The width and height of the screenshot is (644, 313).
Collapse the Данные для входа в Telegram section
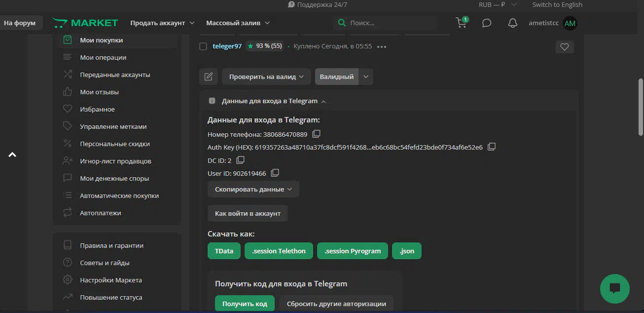pyautogui.click(x=274, y=101)
